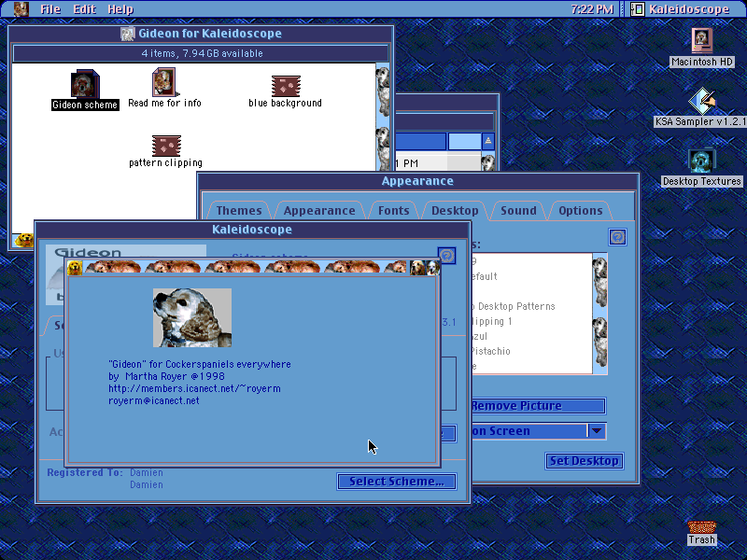Click the royerm@icanect.net email text
747x560 pixels.
[154, 401]
